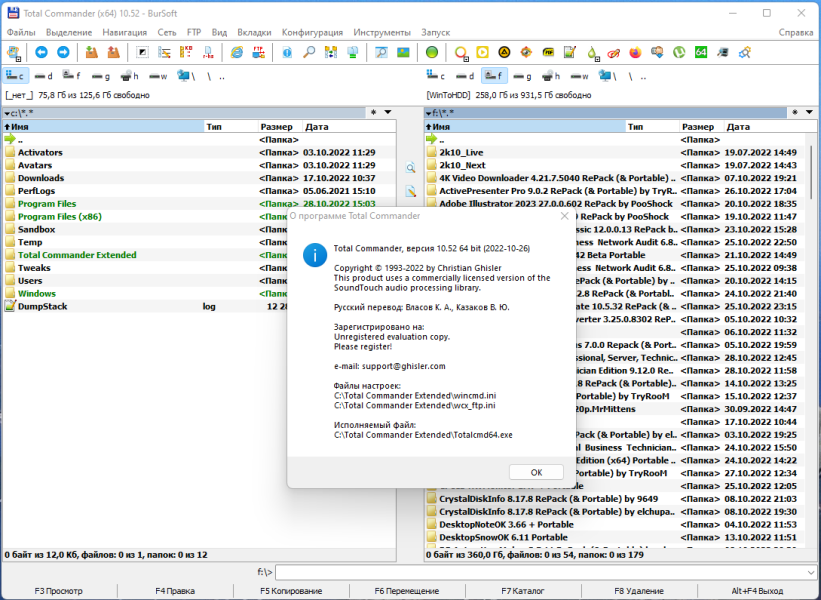The image size is (821, 600).
Task: Launch the green uTorrent icon in the toolbar
Action: pyautogui.click(x=679, y=52)
